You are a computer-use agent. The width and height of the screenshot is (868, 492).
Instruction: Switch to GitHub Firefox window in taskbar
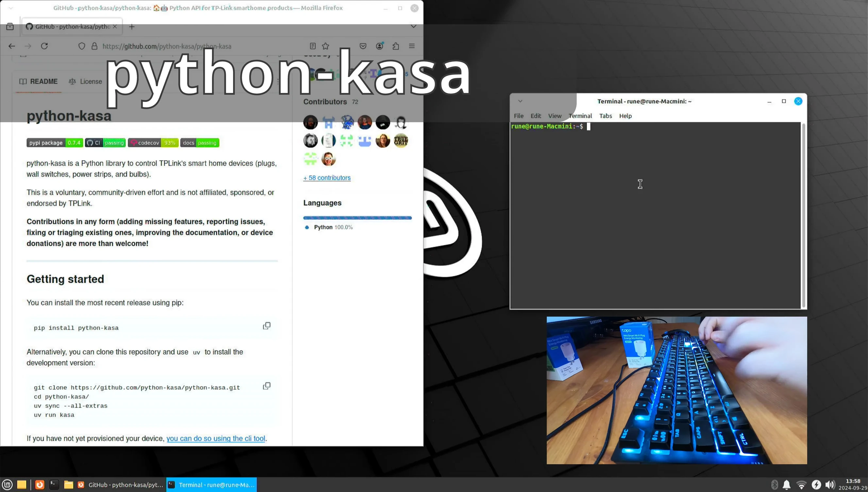[121, 485]
